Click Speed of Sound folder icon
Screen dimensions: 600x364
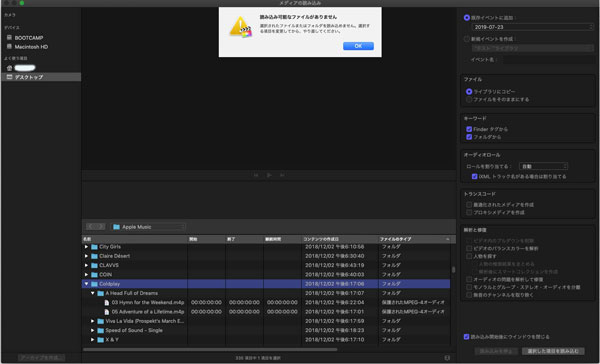(x=101, y=330)
